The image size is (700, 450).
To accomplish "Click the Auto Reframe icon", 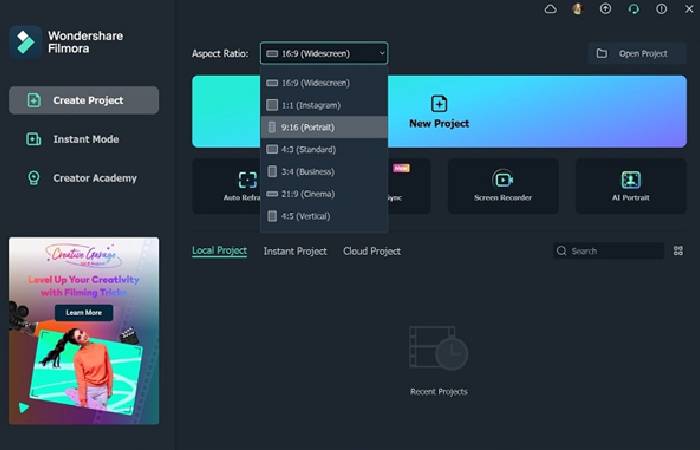I will coord(248,180).
